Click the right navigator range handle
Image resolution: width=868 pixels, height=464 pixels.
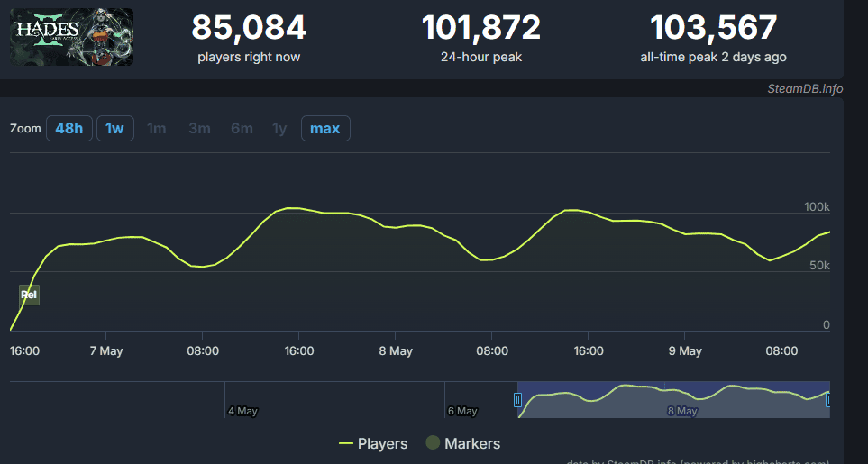pyautogui.click(x=827, y=400)
